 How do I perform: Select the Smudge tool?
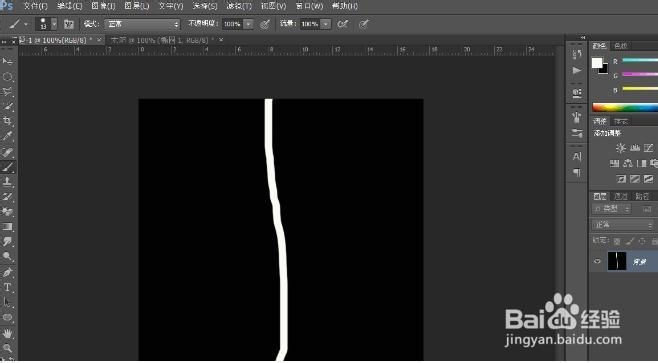pyautogui.click(x=7, y=241)
